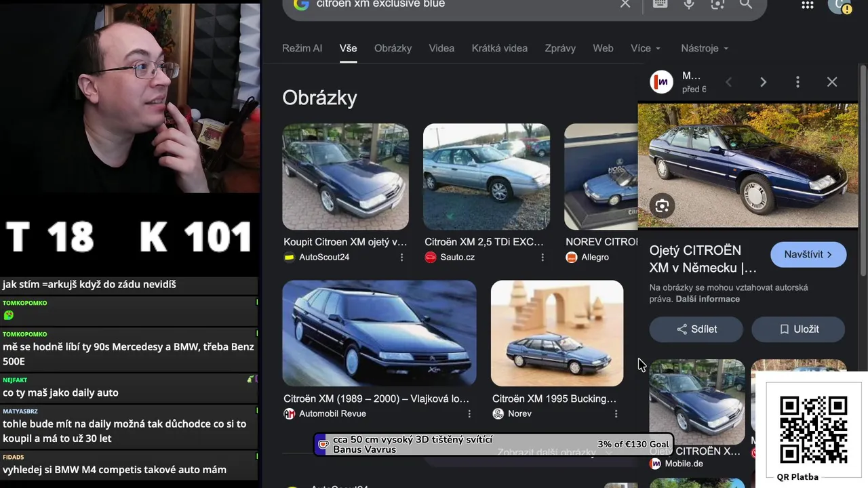Open Krátká videa tab
This screenshot has height=488, width=868.
tap(500, 48)
